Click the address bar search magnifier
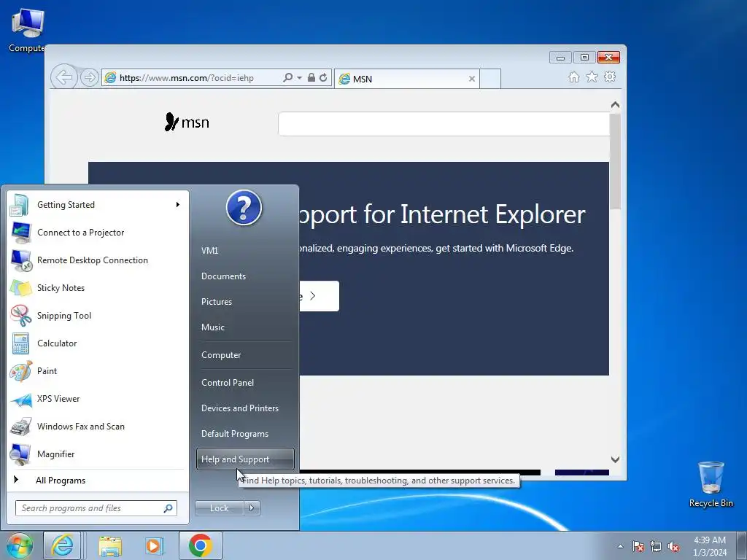Screen dimensions: 747x560 coord(287,77)
